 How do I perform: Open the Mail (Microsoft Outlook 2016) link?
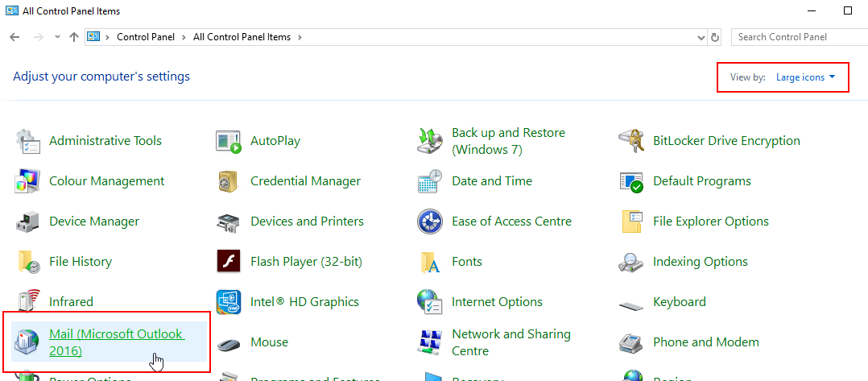click(x=117, y=342)
